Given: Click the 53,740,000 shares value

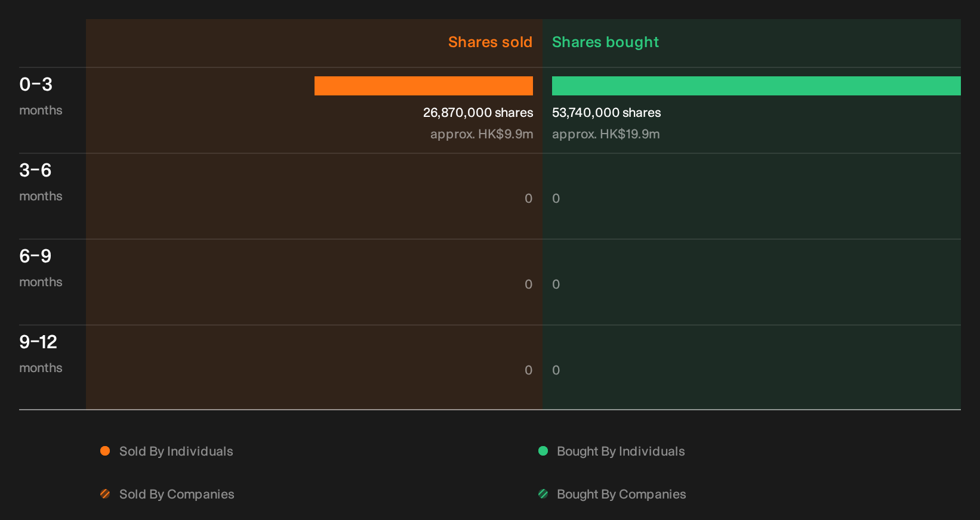Looking at the screenshot, I should (606, 113).
